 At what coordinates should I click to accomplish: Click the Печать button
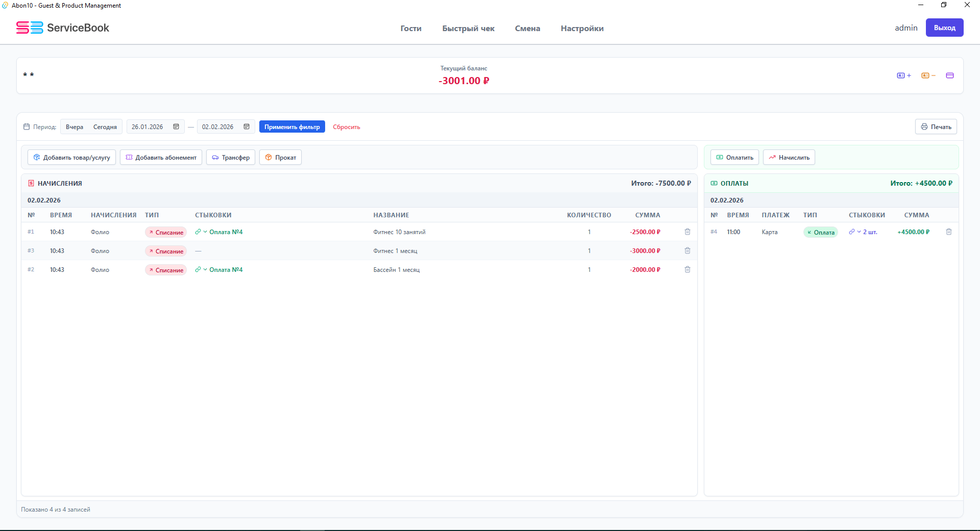[x=936, y=127]
